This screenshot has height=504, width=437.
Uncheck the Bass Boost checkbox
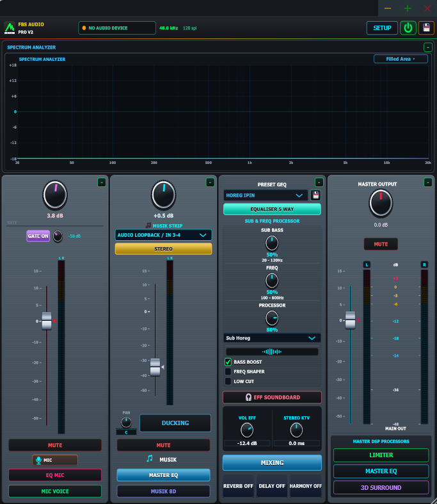click(x=228, y=362)
